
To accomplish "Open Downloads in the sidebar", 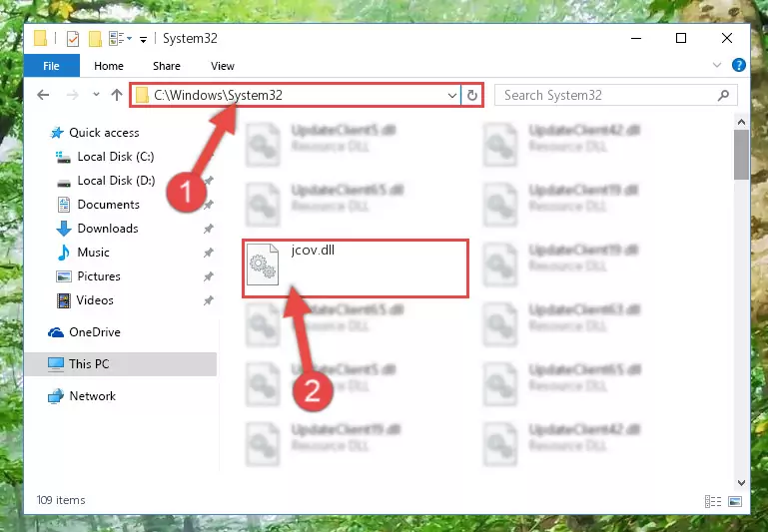I will tap(108, 228).
